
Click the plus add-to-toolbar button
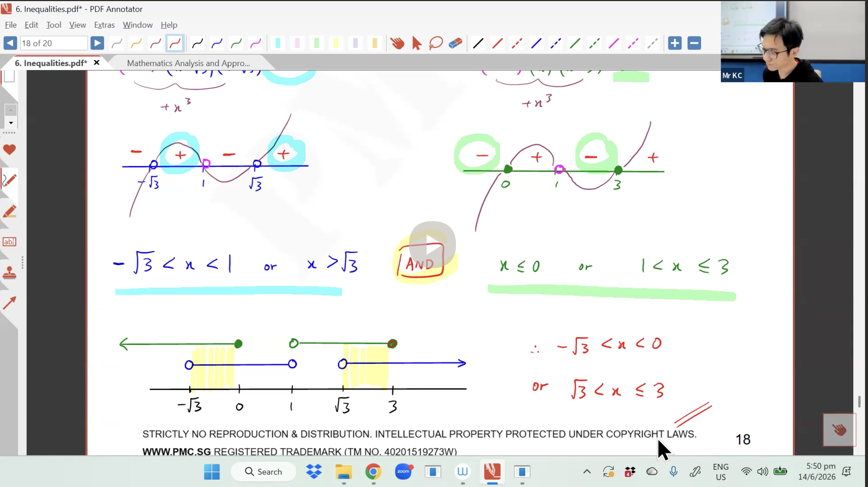[x=675, y=43]
